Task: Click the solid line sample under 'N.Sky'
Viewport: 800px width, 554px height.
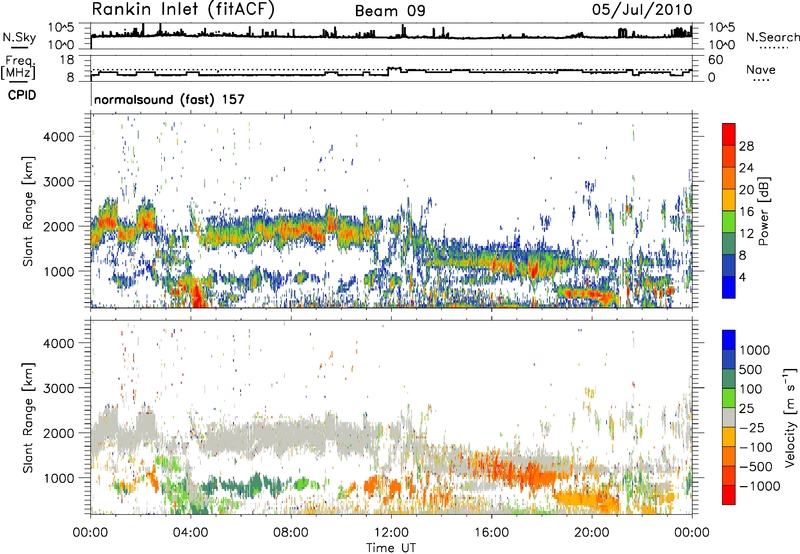Action: coord(19,48)
